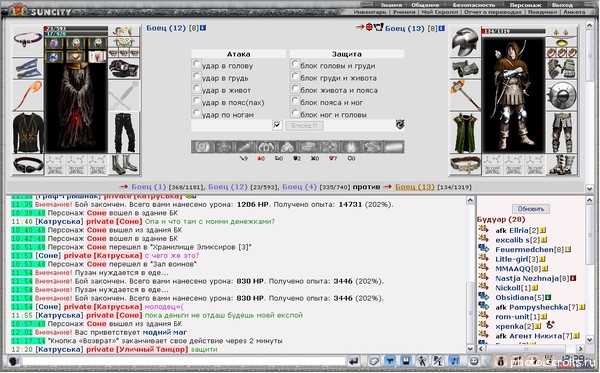Screen dimensions: 600x373
Task: Click the Боец (12) fighter name link
Action: (166, 28)
